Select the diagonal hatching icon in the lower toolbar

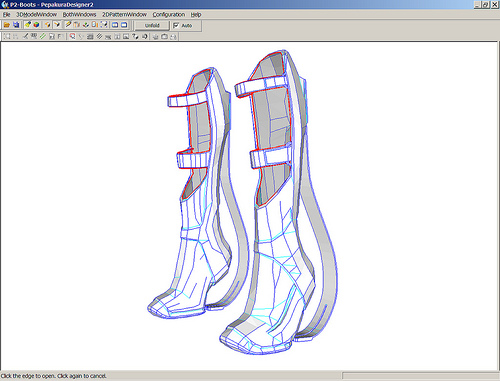click(x=99, y=36)
